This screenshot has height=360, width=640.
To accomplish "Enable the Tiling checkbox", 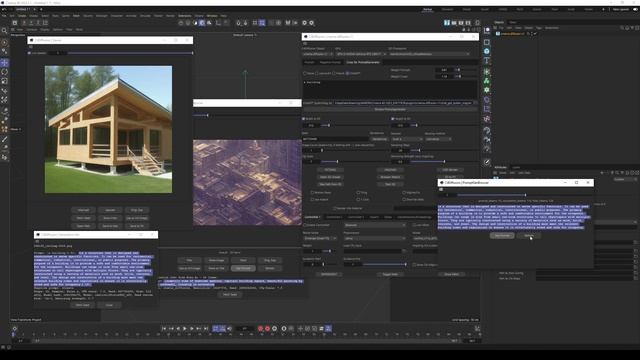I will pos(358,193).
